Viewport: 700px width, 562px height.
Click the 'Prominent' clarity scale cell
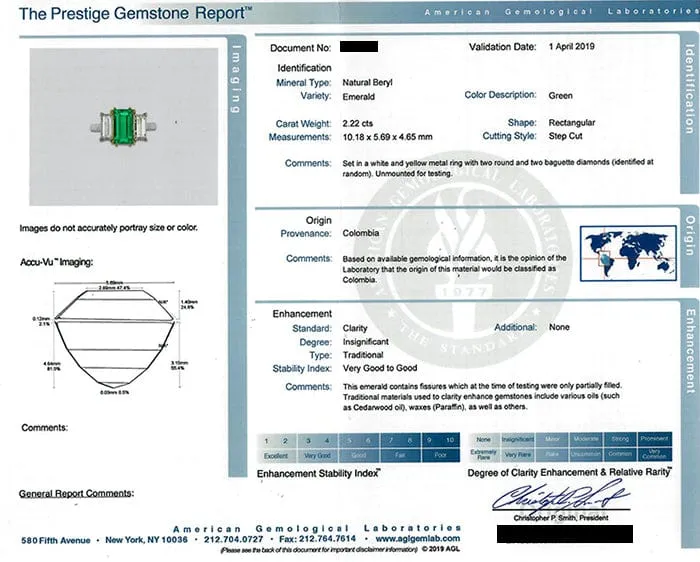point(654,438)
